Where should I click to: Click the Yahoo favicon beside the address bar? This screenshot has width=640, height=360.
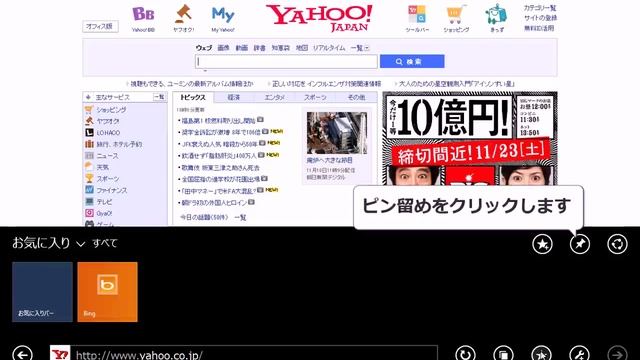pos(60,353)
